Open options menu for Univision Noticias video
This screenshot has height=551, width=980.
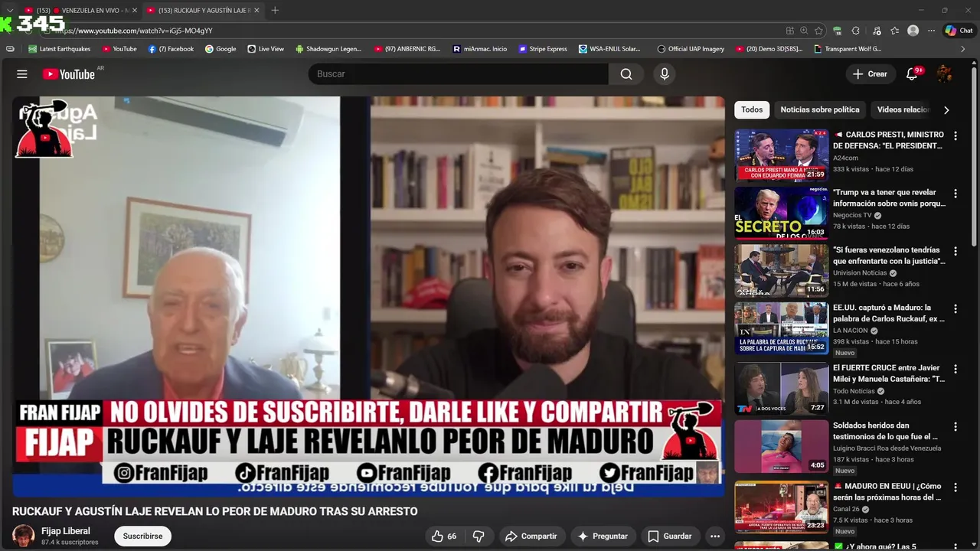955,251
